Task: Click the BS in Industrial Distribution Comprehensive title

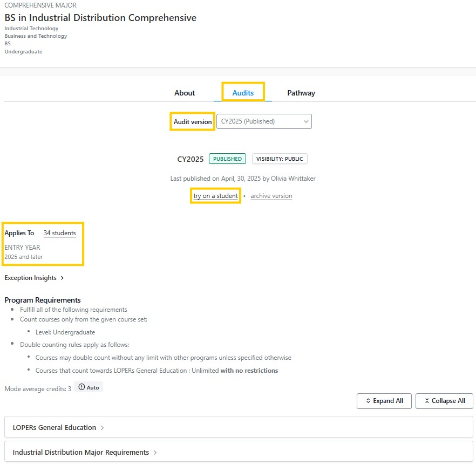Action: 100,18
